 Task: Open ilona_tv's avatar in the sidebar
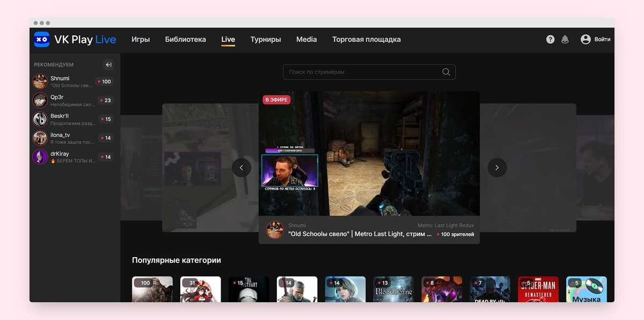[x=40, y=138]
